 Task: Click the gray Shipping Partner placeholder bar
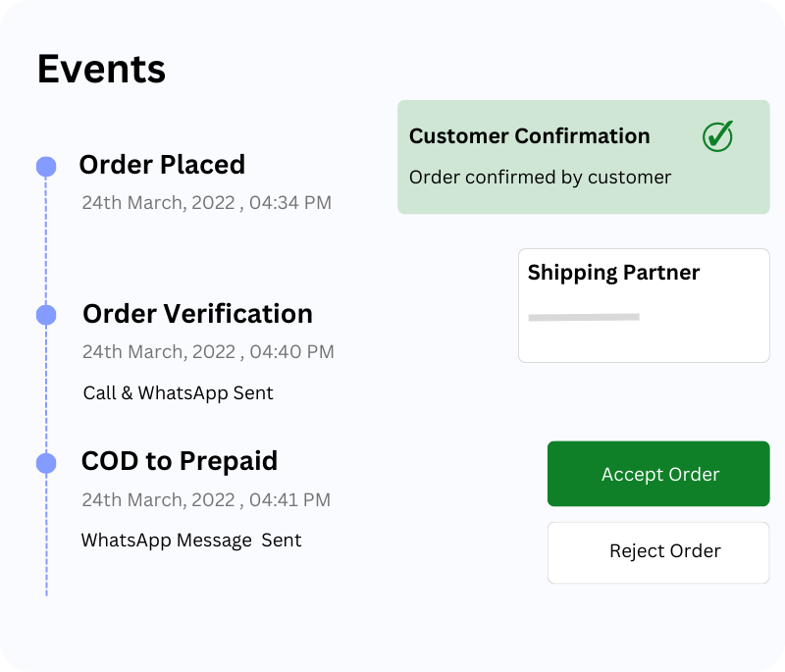[x=584, y=317]
